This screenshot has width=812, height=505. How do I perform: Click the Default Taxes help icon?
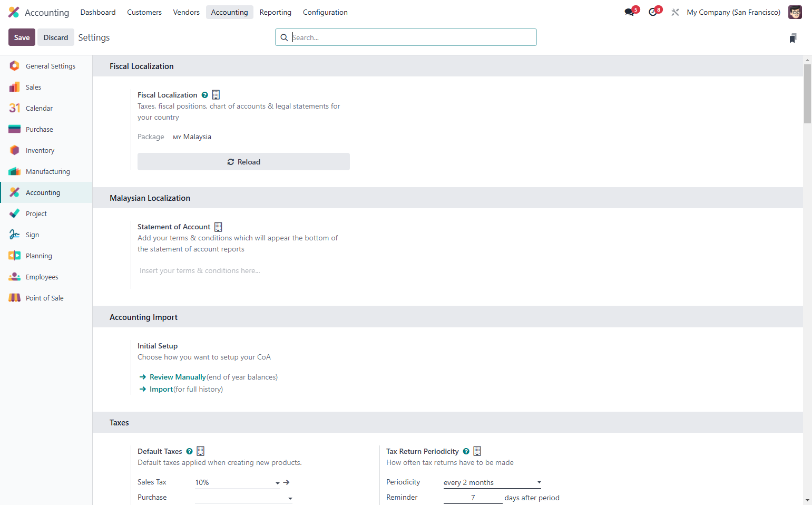(x=190, y=451)
